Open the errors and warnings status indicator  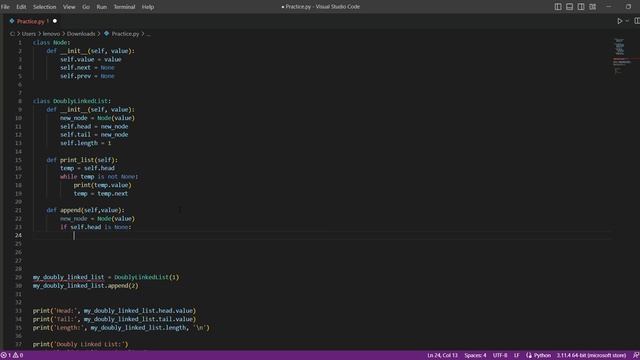[12, 356]
